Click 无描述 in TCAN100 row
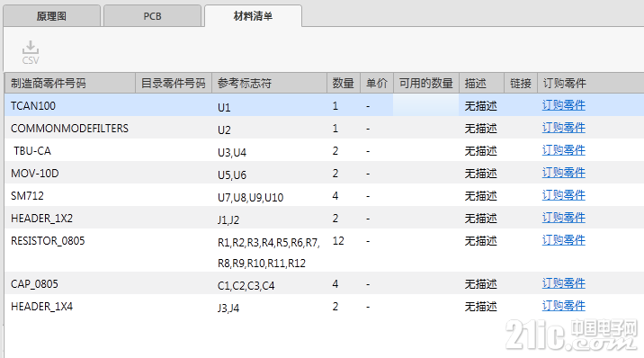The height and width of the screenshot is (358, 644). click(x=481, y=106)
